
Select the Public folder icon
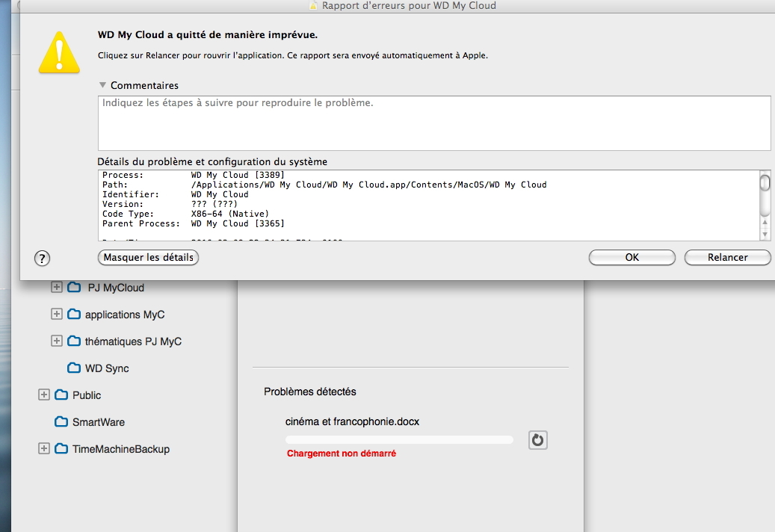[x=61, y=395]
